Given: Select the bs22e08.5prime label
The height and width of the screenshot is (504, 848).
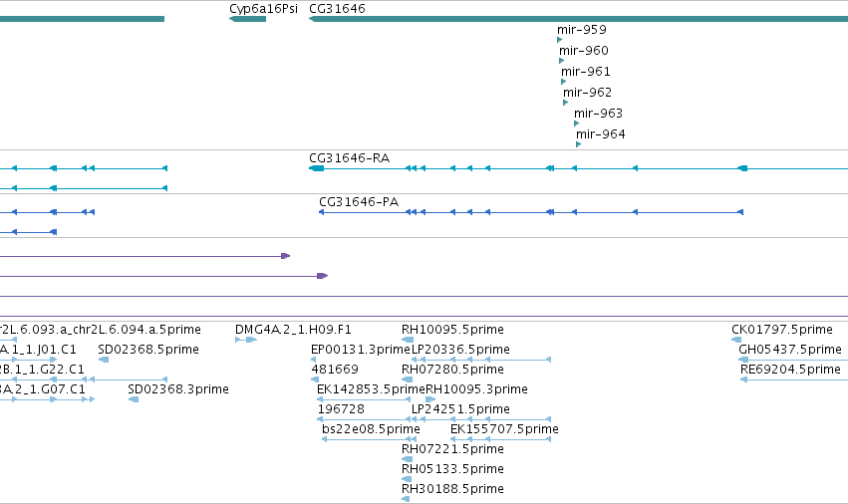Looking at the screenshot, I should pos(371,429).
